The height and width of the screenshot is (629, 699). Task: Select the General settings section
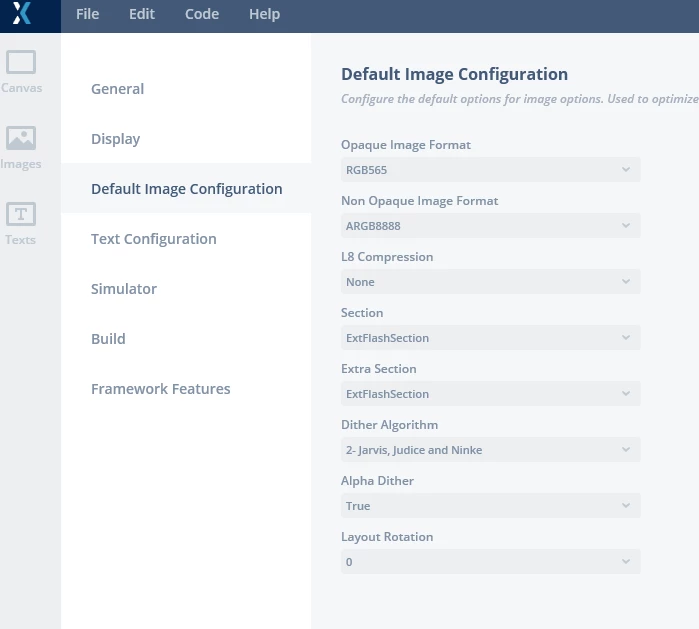117,89
